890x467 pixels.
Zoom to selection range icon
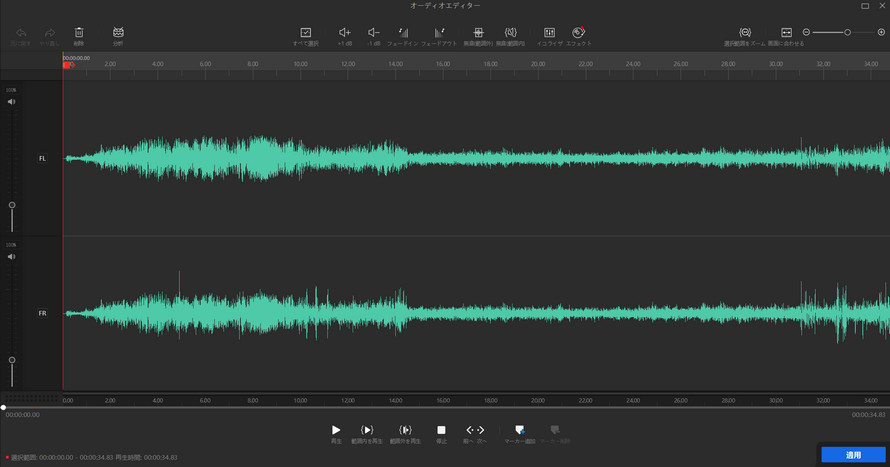coord(745,33)
